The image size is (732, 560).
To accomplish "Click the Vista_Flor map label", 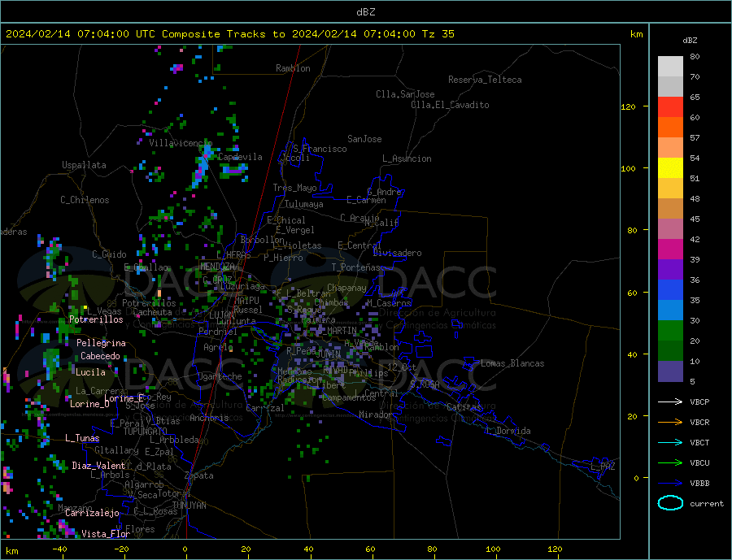I will click(106, 534).
